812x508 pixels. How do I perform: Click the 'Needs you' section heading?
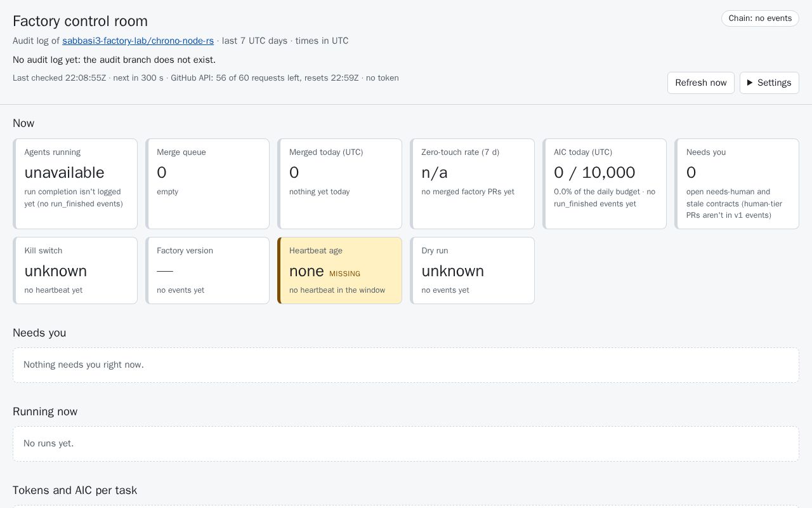pos(39,333)
